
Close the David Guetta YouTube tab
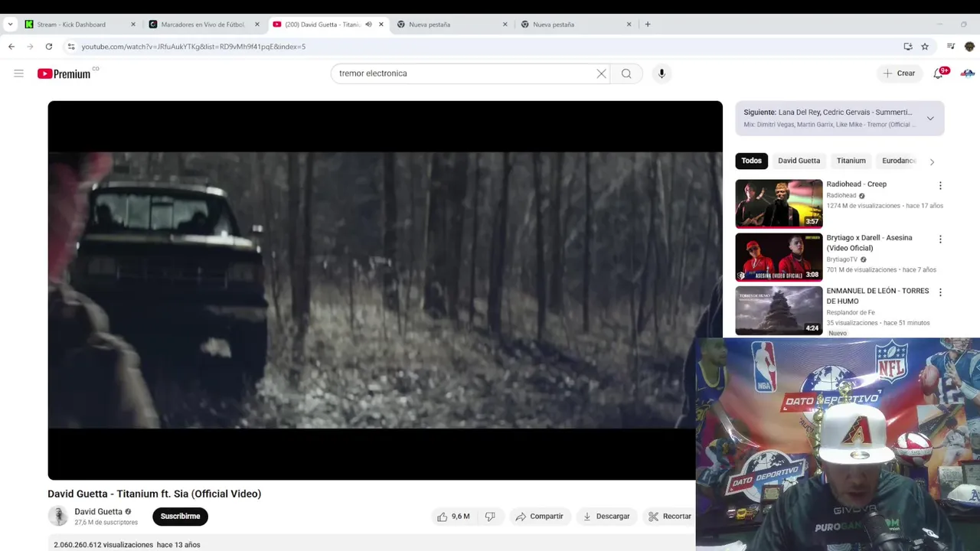381,24
